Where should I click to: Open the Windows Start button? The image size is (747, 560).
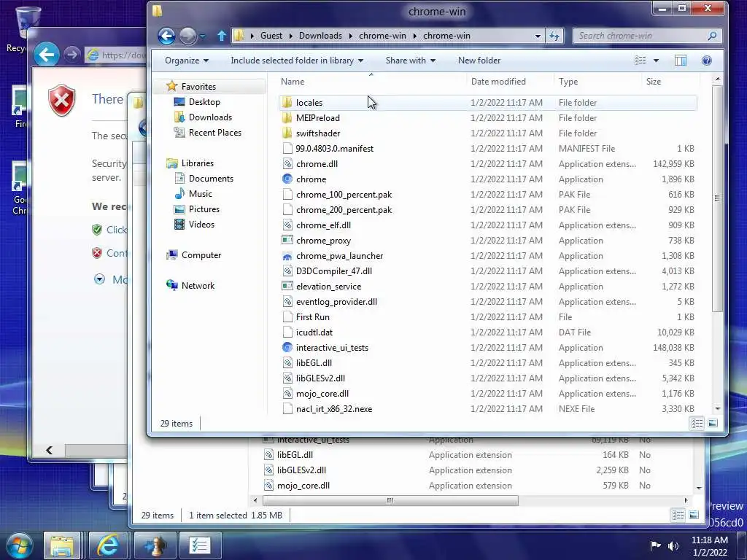coord(19,545)
